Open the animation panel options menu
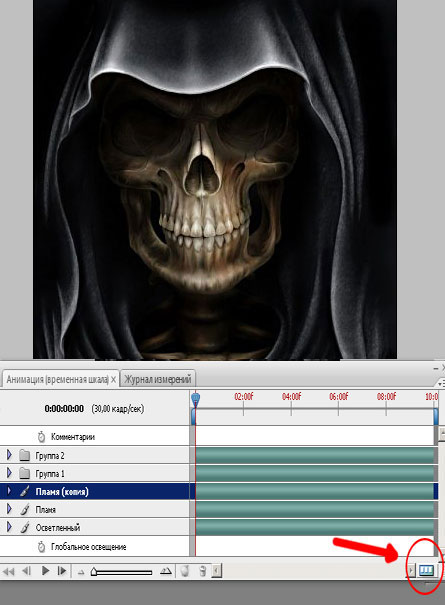 [x=440, y=384]
